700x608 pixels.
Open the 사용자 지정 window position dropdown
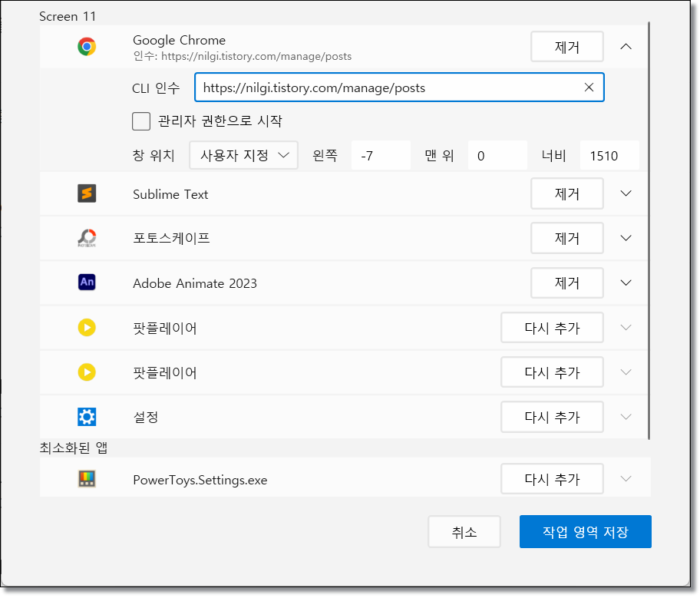pyautogui.click(x=243, y=155)
